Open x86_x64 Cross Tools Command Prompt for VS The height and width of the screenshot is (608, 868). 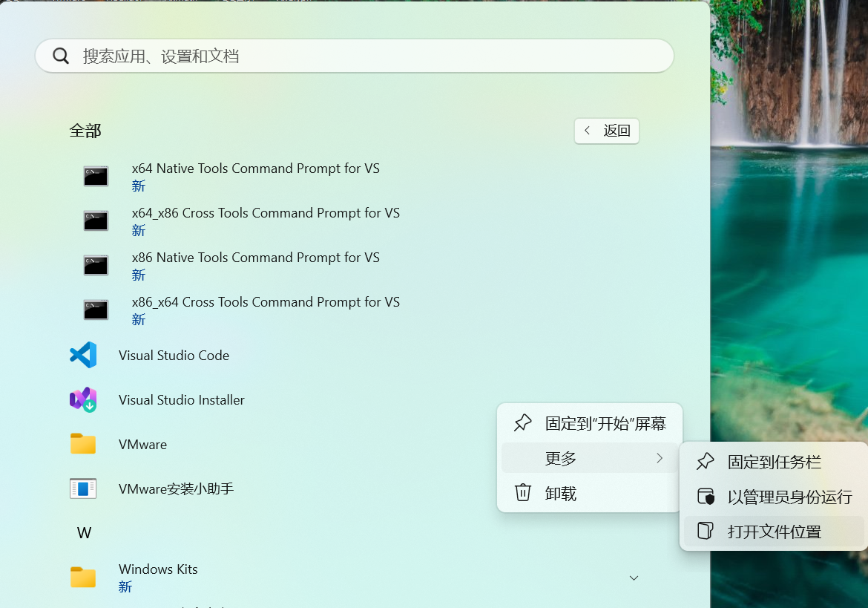pos(266,302)
